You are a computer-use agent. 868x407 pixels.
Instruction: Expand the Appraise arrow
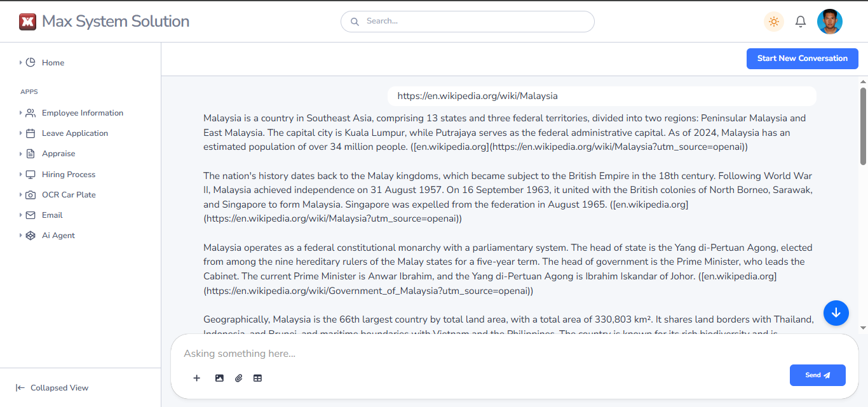[20, 154]
